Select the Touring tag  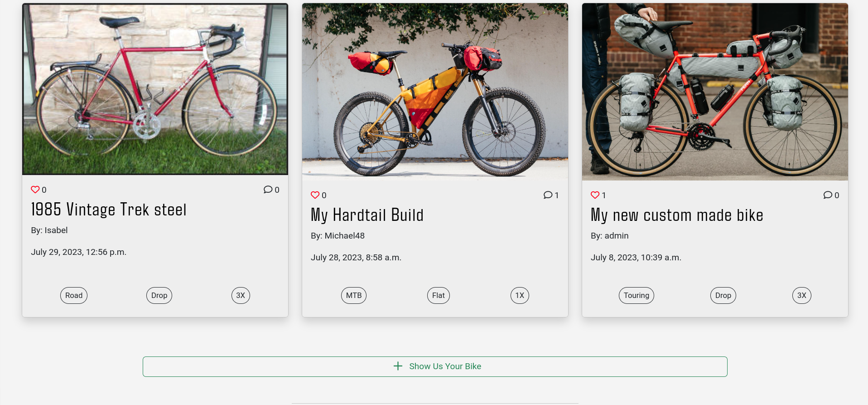(636, 295)
